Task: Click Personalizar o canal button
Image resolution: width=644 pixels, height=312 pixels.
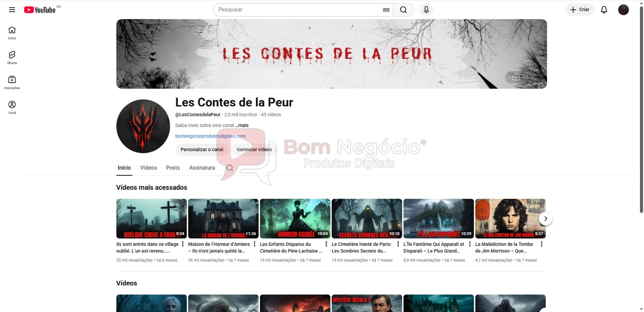Action: [202, 150]
